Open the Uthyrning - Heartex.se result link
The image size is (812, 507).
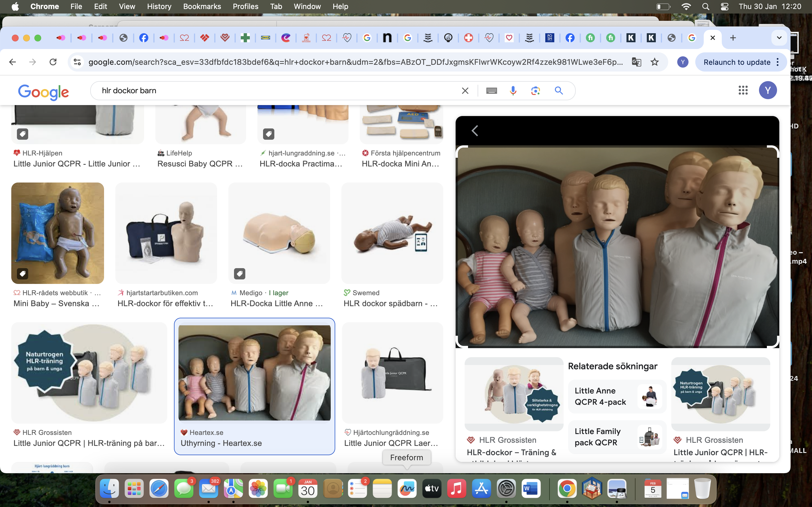[221, 443]
